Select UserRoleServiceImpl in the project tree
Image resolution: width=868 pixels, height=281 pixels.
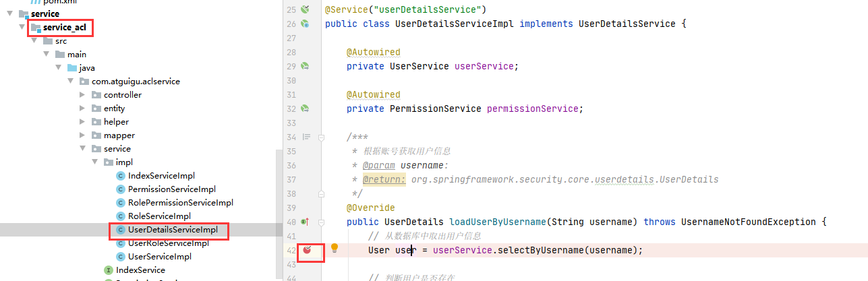tap(169, 243)
